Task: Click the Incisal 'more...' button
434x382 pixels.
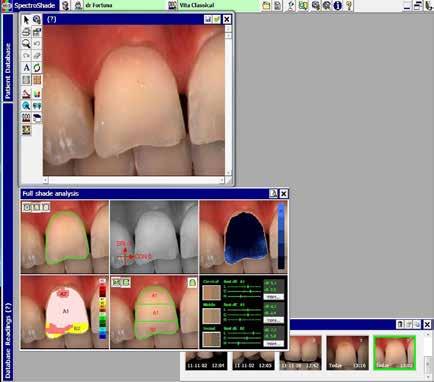Action: (x=274, y=343)
